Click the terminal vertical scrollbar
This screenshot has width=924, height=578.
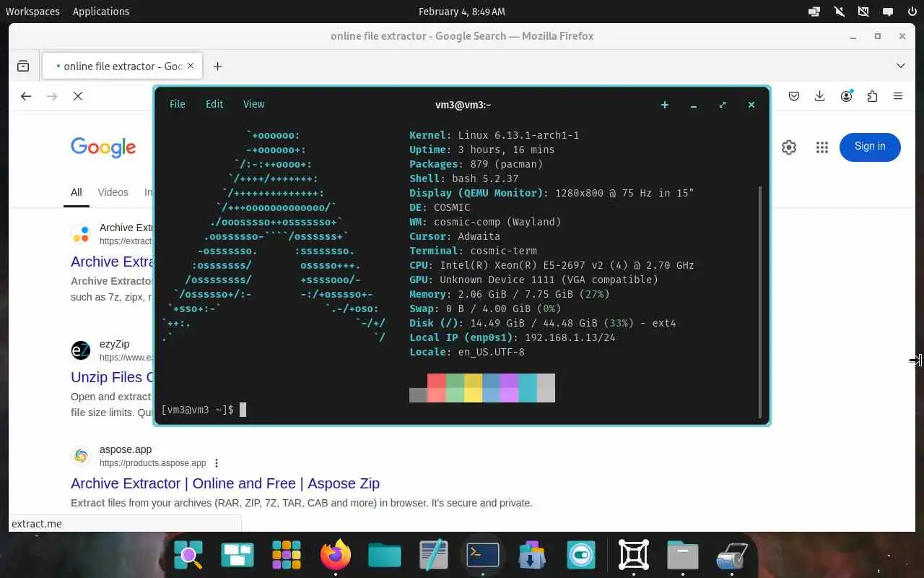tap(760, 301)
